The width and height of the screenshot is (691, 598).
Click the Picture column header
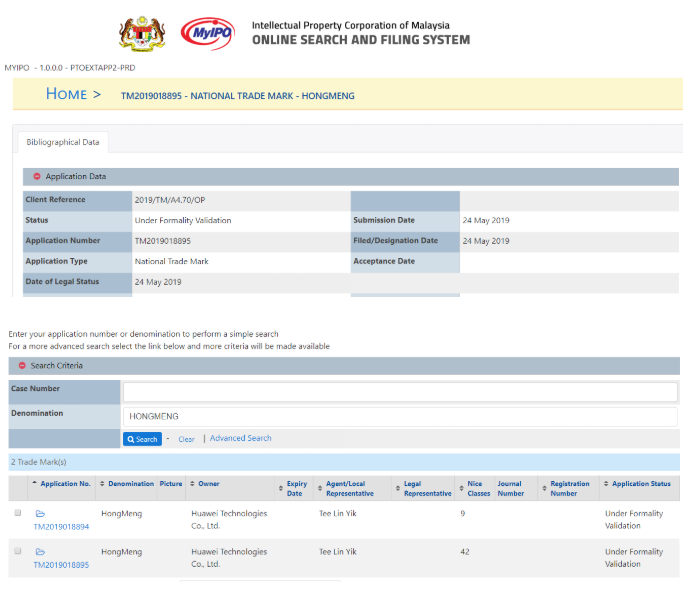171,483
